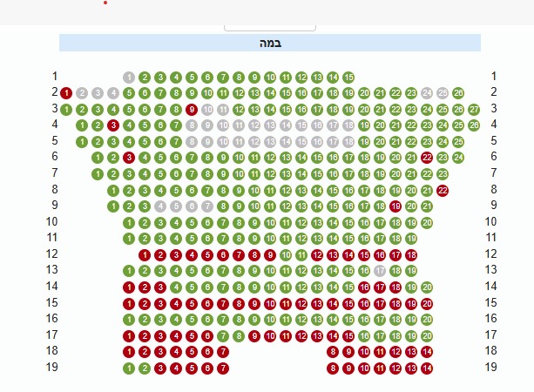
Task: Select seat 20 in row 10
Action: (x=427, y=223)
